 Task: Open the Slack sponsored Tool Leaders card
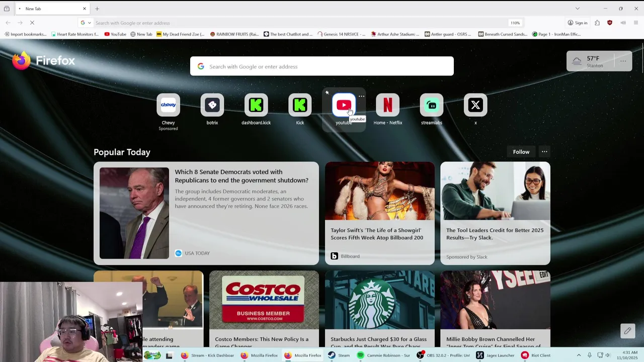[495, 213]
